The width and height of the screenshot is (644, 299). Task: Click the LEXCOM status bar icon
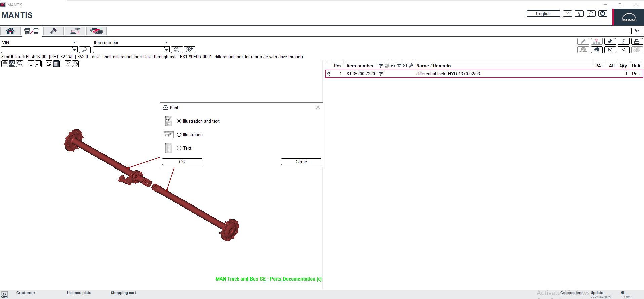[x=4, y=295]
